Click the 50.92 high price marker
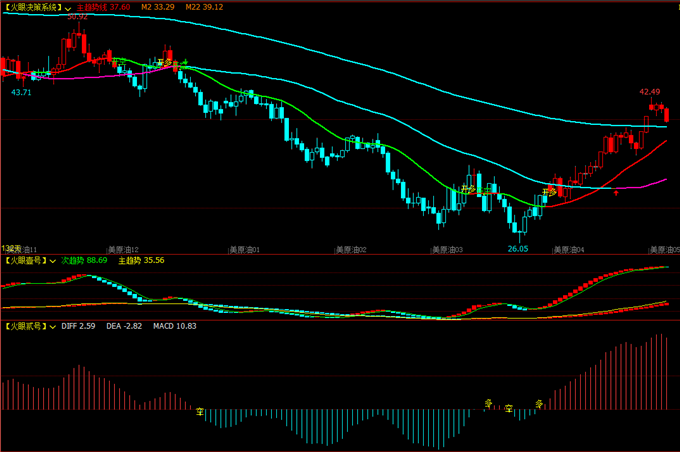This screenshot has height=452, width=680. point(77,17)
